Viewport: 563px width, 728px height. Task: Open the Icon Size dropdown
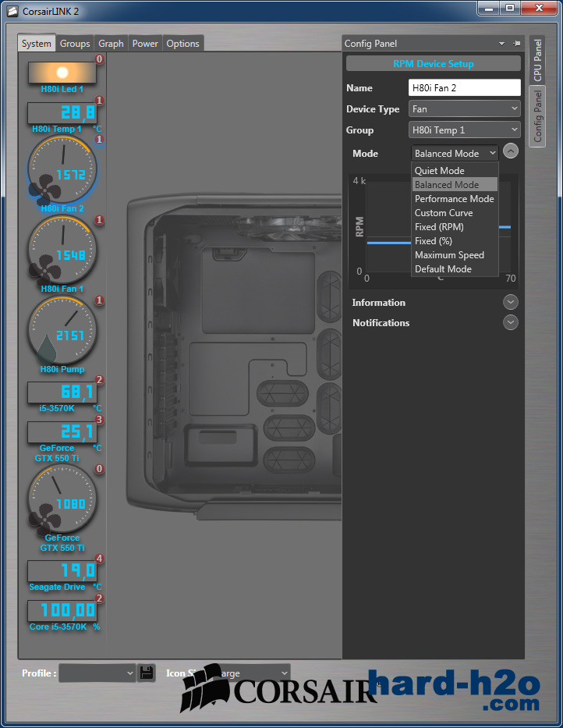click(x=254, y=673)
